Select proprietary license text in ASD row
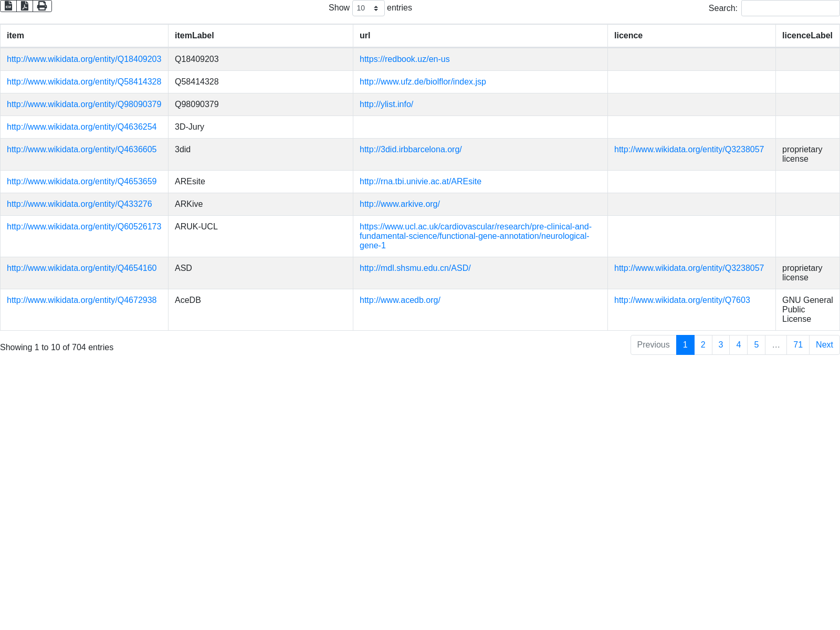The width and height of the screenshot is (840, 630). point(802,273)
